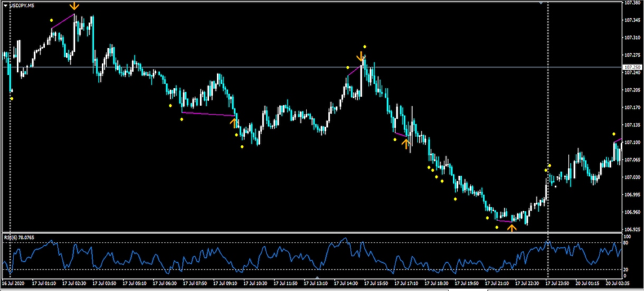
Task: Select the orange up arrow near 17:10
Action: click(x=406, y=143)
